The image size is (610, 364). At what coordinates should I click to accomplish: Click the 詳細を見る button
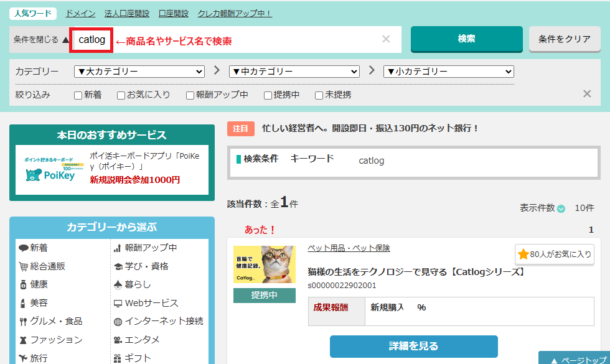(x=413, y=346)
